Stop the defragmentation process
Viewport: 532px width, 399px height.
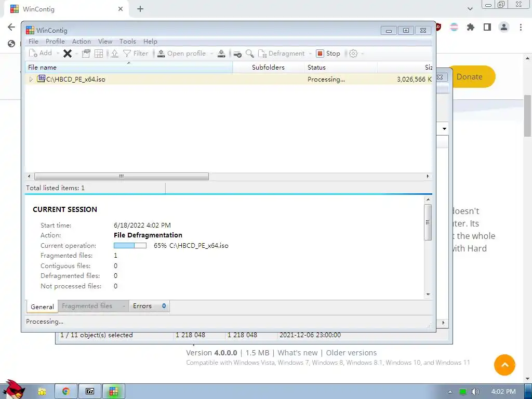pos(328,54)
